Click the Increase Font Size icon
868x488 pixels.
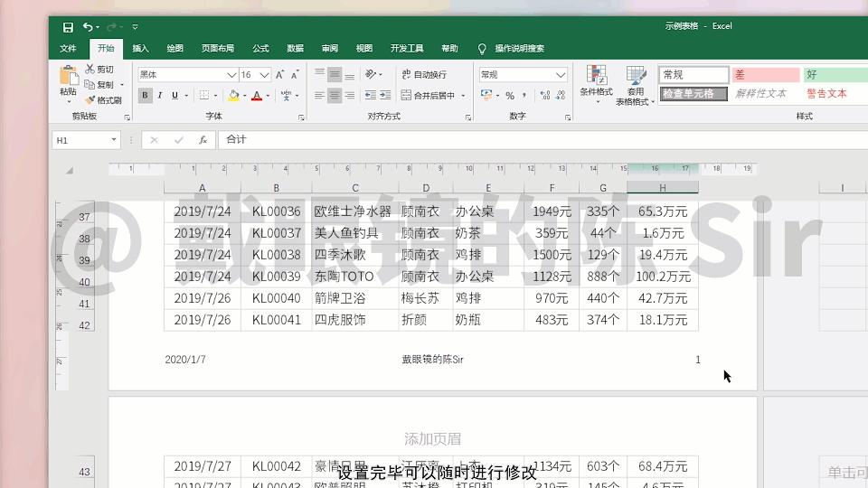(280, 75)
